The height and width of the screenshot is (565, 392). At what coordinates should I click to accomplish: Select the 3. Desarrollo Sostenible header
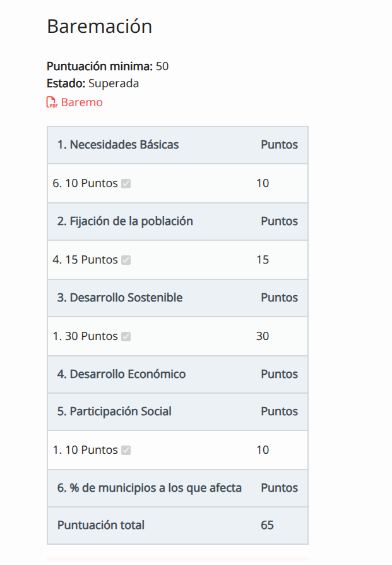120,298
